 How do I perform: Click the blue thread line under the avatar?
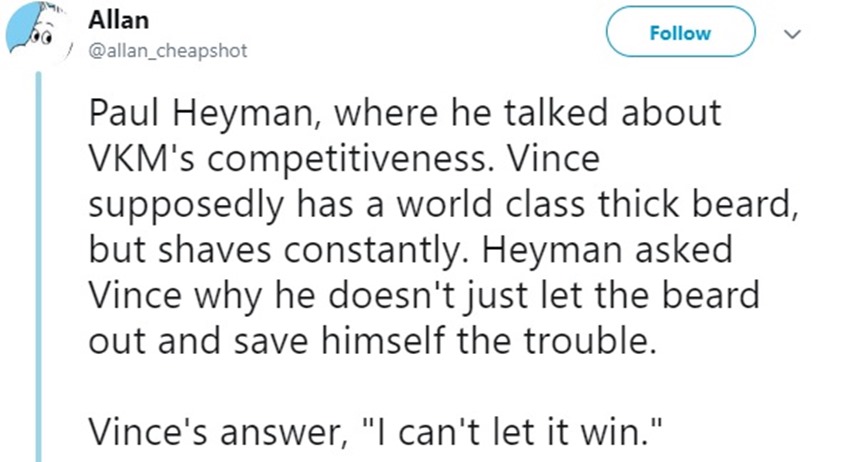pos(38,267)
